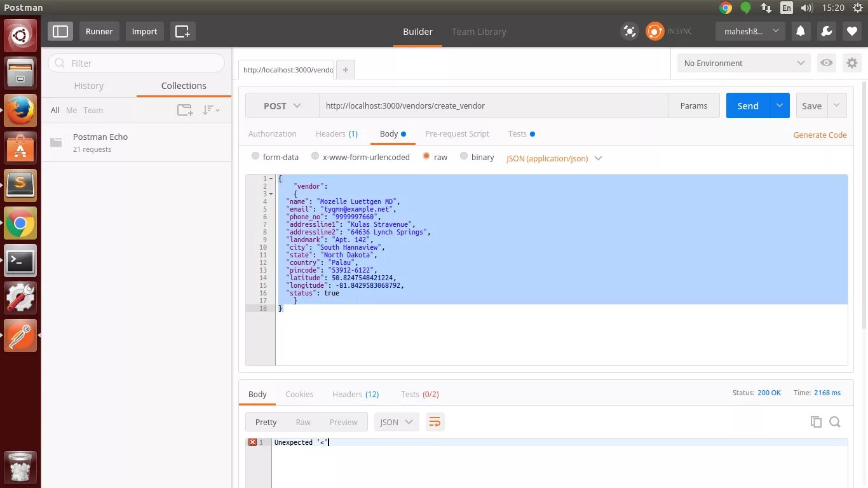Create new collection folder icon
868x488 pixels.
point(185,110)
